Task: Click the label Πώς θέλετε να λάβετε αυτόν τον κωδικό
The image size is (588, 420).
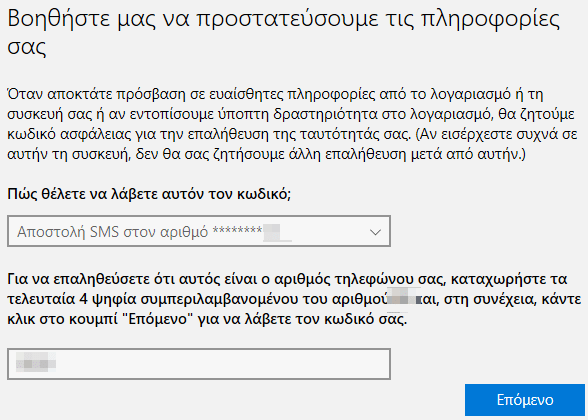Action: tap(149, 194)
